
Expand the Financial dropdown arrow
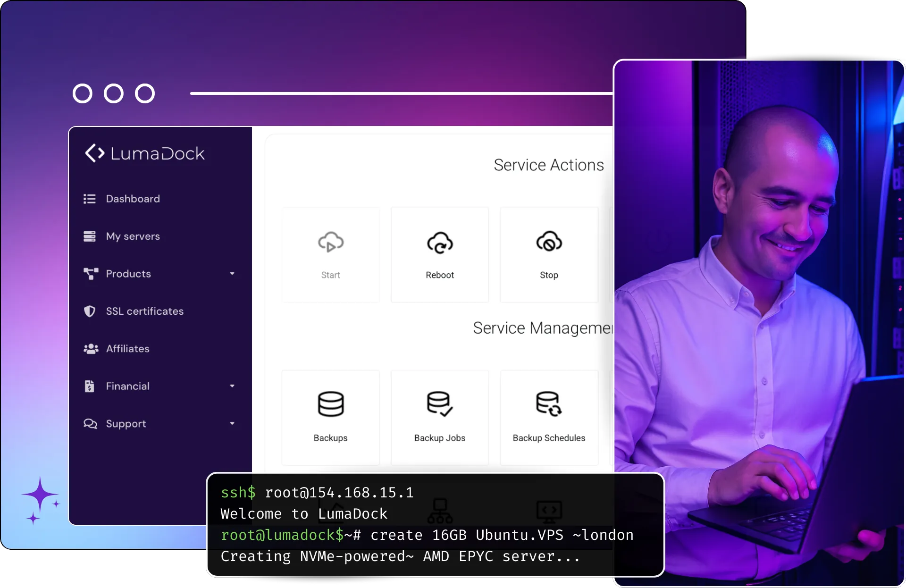point(232,386)
